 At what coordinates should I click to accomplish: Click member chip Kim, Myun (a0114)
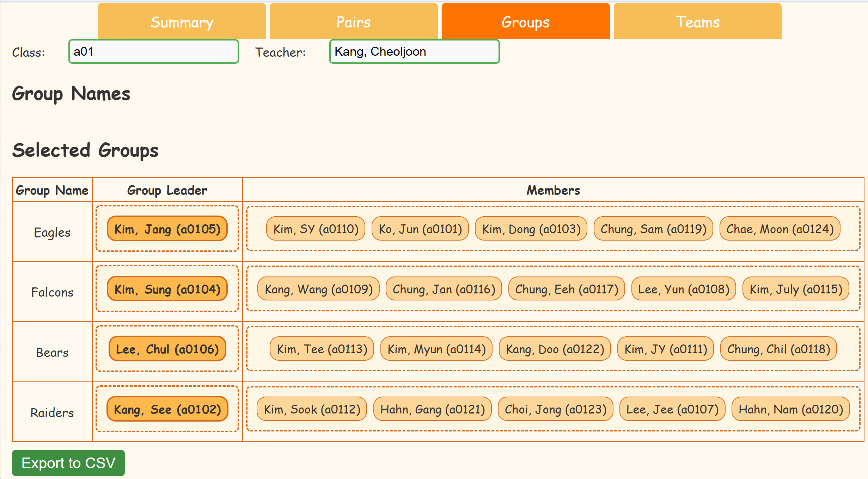[436, 349]
